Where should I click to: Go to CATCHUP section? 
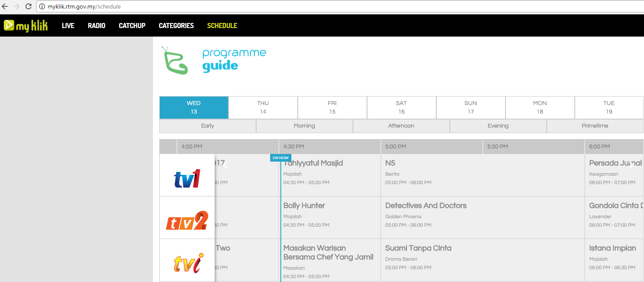[132, 26]
